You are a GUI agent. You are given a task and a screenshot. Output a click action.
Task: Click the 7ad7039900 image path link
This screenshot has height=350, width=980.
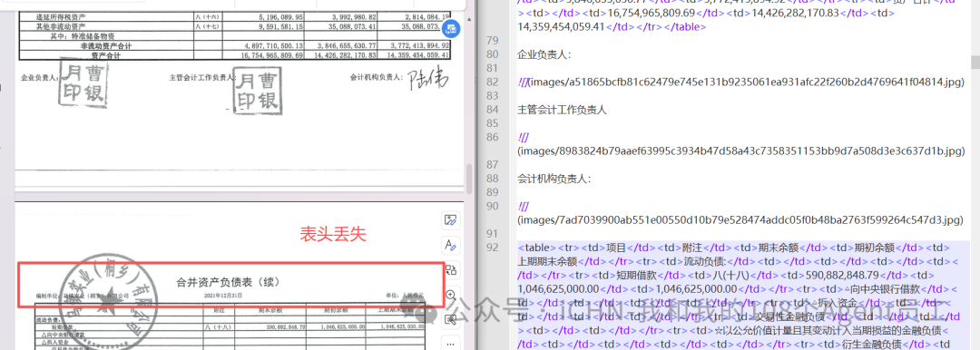coord(740,220)
